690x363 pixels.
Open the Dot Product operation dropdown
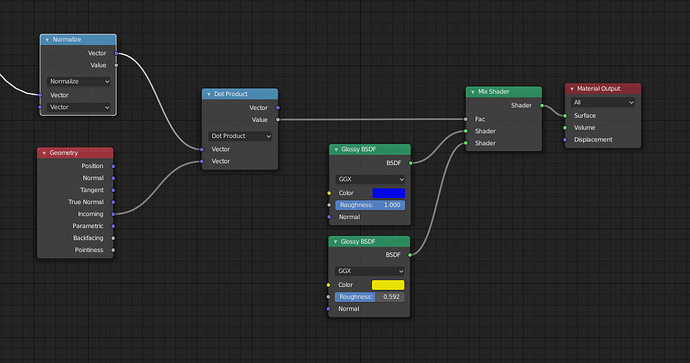pos(240,136)
